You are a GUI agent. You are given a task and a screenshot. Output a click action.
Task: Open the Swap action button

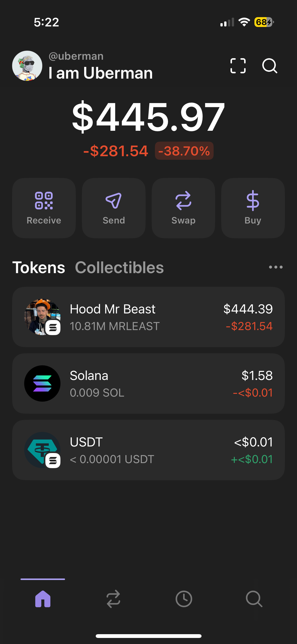pyautogui.click(x=183, y=208)
